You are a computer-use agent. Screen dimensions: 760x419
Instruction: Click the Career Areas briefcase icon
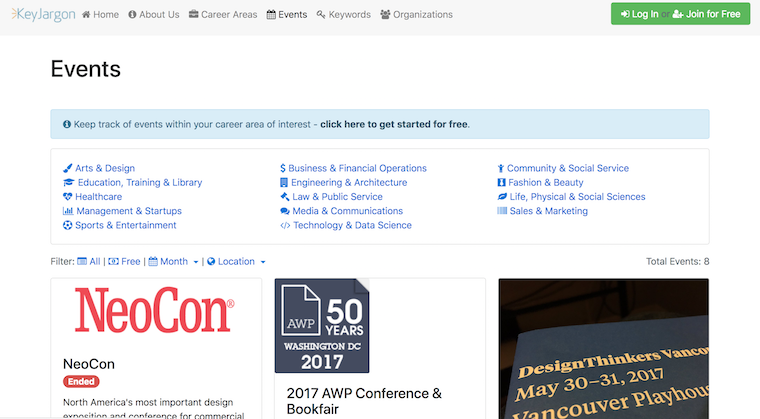(193, 14)
